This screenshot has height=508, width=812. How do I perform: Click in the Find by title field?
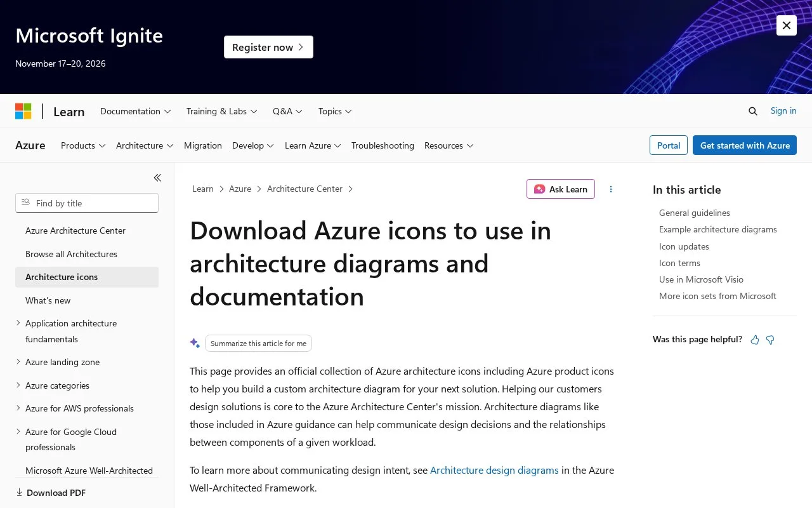[x=87, y=203]
